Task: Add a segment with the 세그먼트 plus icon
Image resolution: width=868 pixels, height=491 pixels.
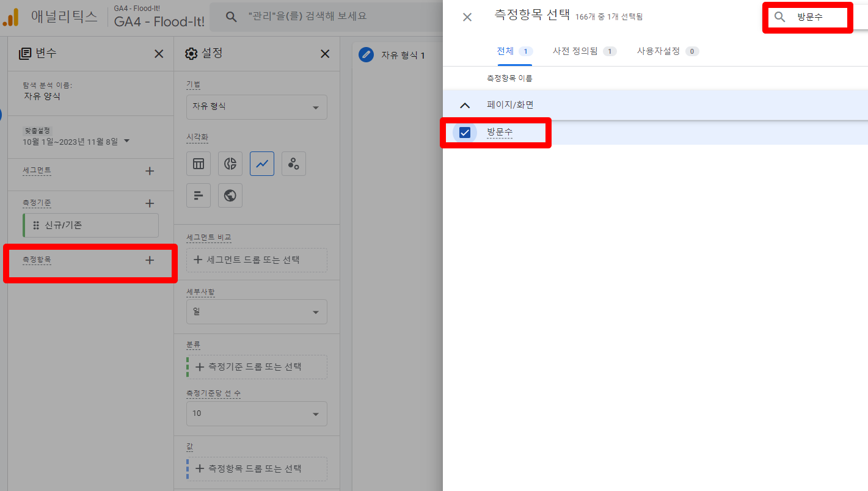Action: 150,171
